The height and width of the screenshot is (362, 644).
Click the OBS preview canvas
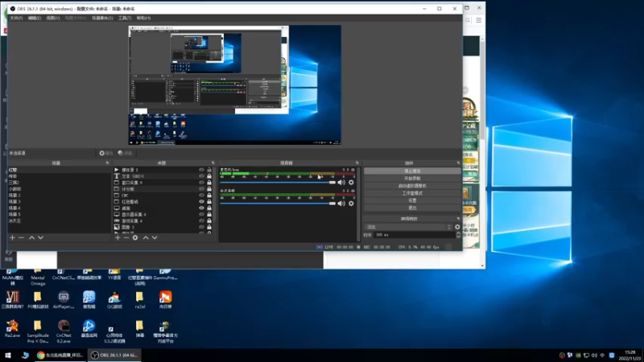pos(234,85)
